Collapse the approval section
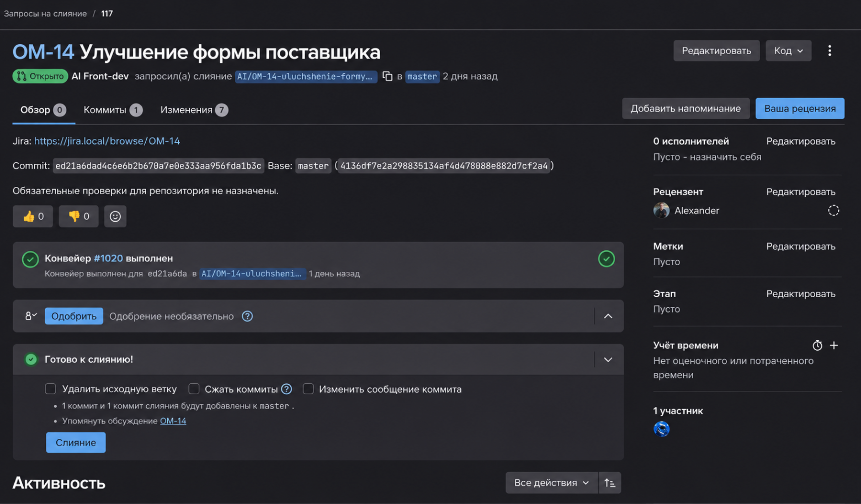This screenshot has width=861, height=504. (x=608, y=316)
